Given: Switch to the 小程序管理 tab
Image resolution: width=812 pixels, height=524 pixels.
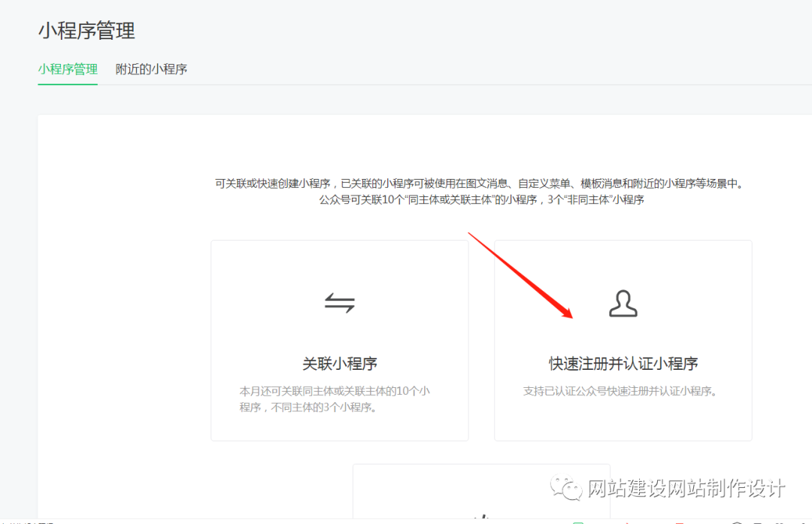Looking at the screenshot, I should pos(68,69).
